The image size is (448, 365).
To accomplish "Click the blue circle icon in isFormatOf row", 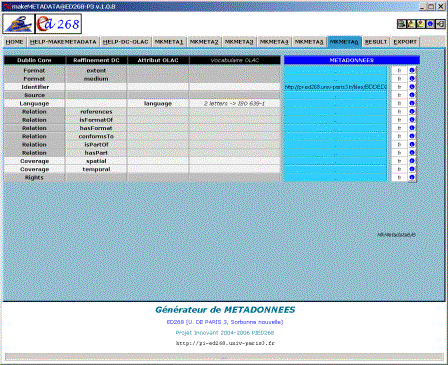I will click(x=412, y=120).
